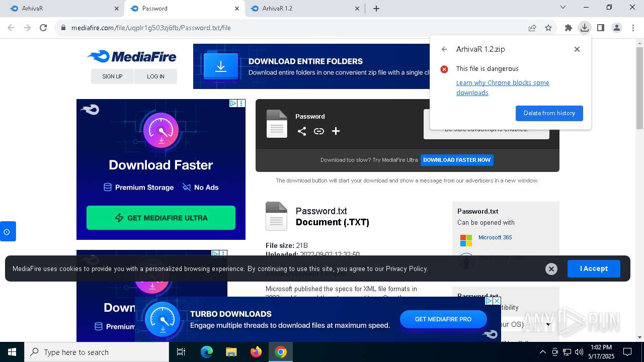Open AdChoices icon on Download Faster ad

233,103
